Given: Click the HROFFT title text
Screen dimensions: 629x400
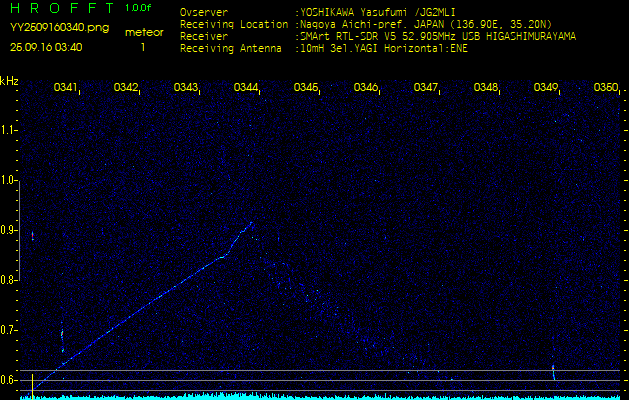Looking at the screenshot, I should [x=56, y=8].
